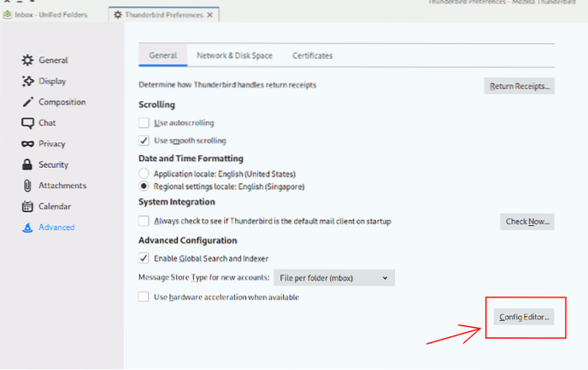The height and width of the screenshot is (370, 588).
Task: Disable the Use smooth scrolling checkbox
Action: pyautogui.click(x=144, y=141)
